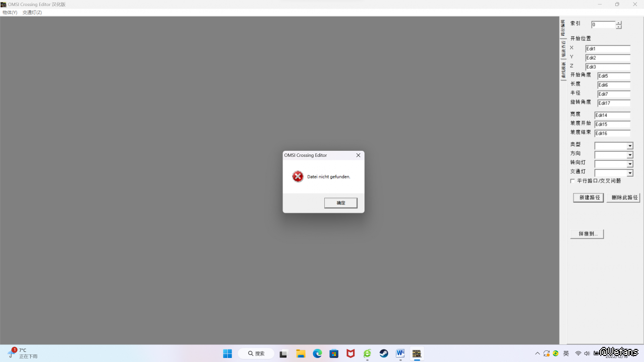The image size is (644, 362).
Task: Click the 宽度 input field
Action: coord(612,115)
